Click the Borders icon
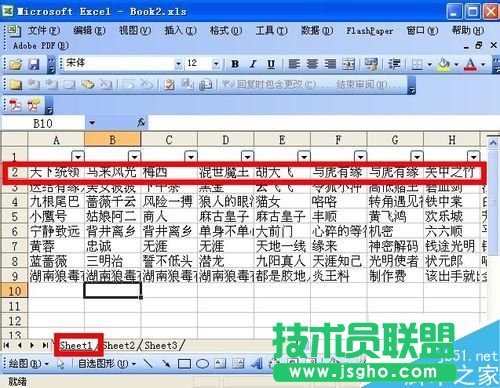The image size is (500, 388). [x=417, y=64]
